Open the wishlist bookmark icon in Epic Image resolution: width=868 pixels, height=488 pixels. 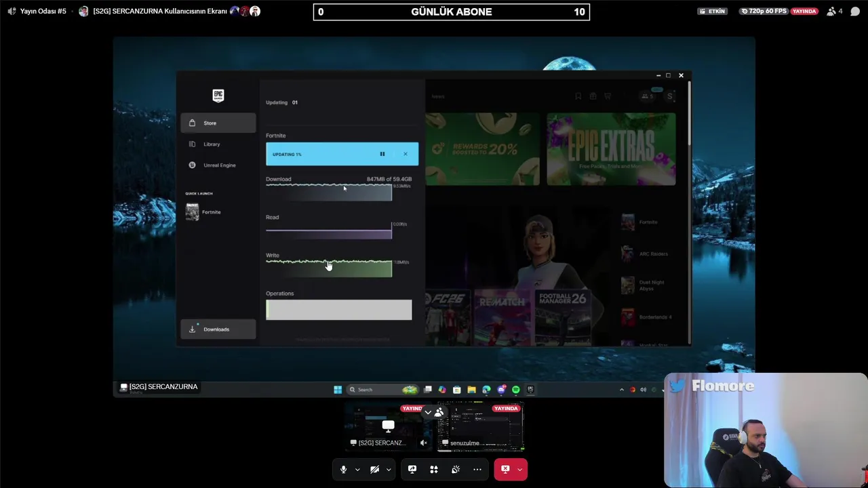click(x=578, y=96)
